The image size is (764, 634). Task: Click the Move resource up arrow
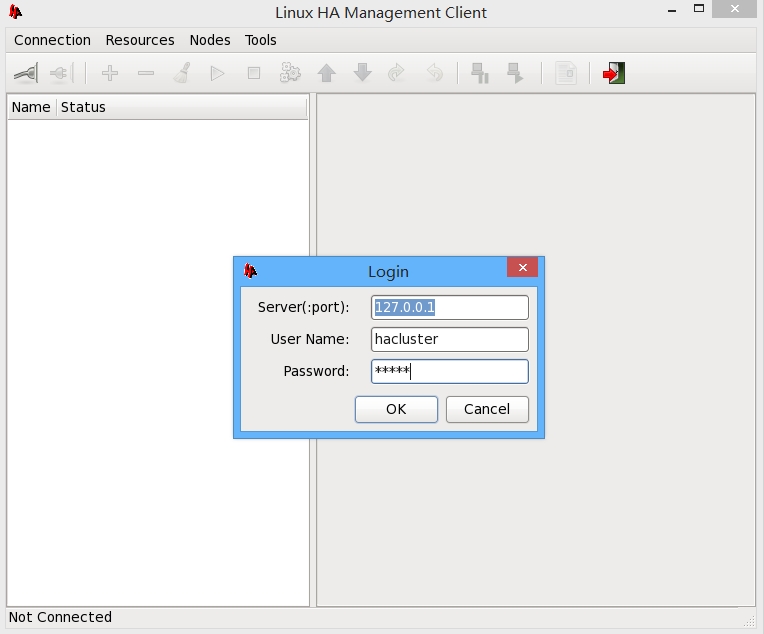[326, 73]
